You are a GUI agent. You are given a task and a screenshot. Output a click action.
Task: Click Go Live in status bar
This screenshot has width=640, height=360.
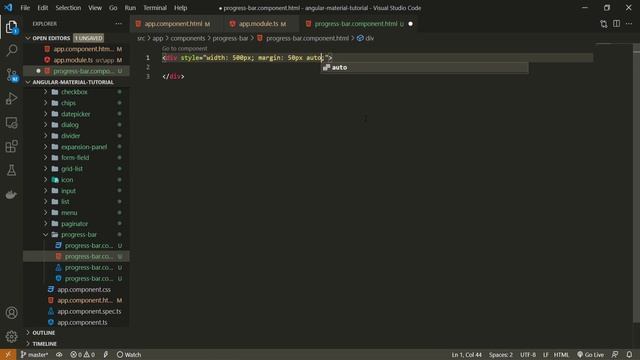point(590,355)
